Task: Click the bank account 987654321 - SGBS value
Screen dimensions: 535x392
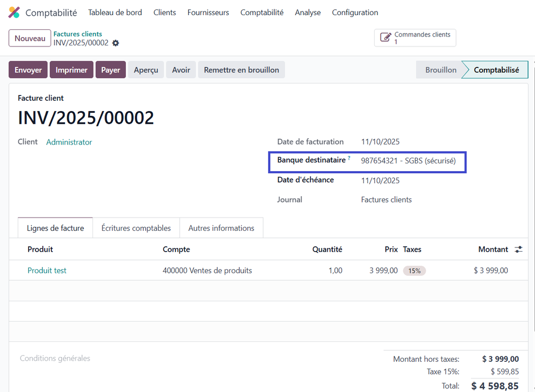Action: [409, 161]
